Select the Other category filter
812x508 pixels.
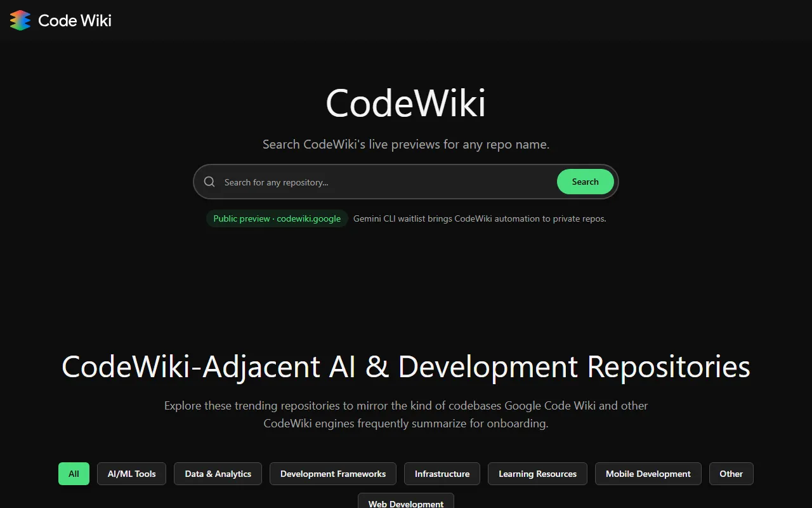731,474
